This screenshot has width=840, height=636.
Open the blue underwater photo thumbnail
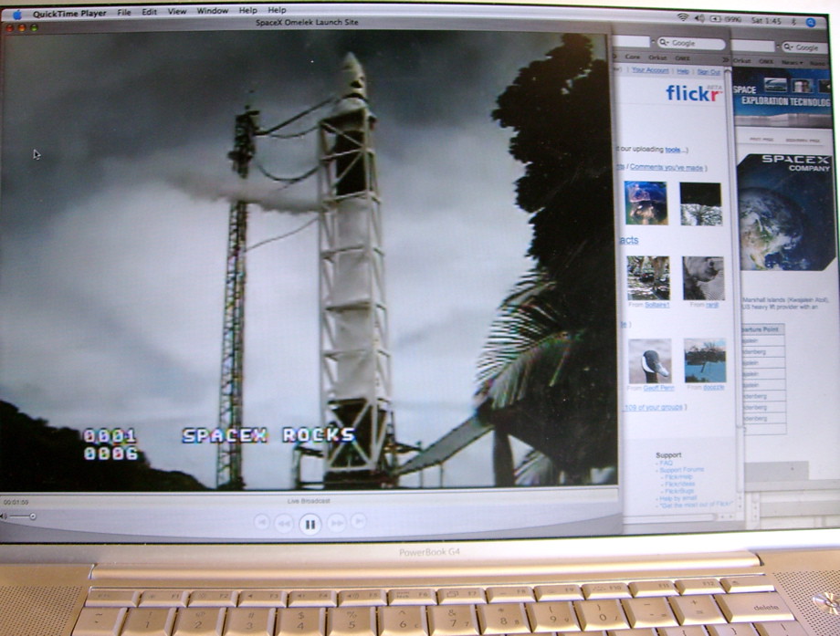646,203
